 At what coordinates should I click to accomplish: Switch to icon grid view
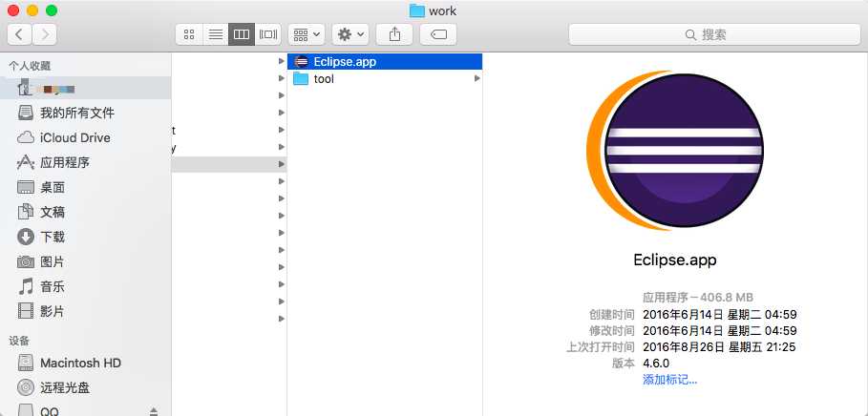tap(189, 34)
